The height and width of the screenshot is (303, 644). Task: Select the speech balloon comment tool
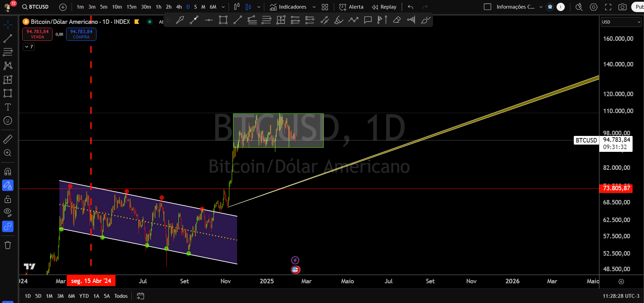pos(368,20)
